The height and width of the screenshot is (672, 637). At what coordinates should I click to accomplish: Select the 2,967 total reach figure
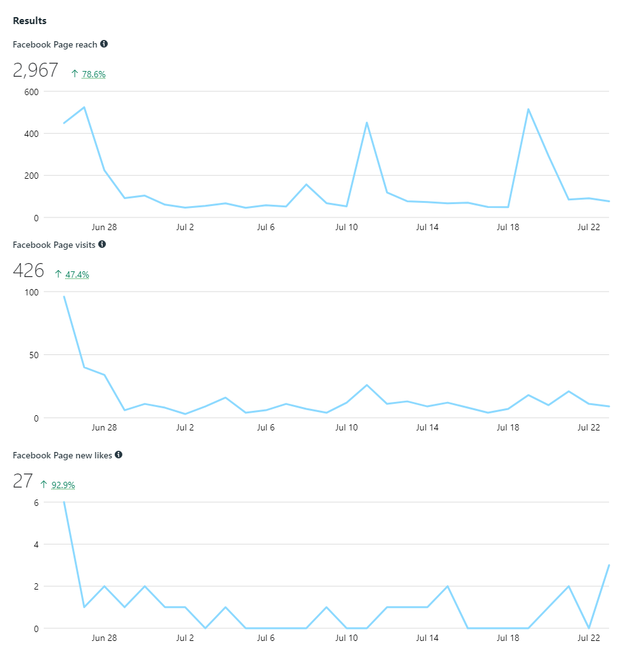click(x=35, y=70)
